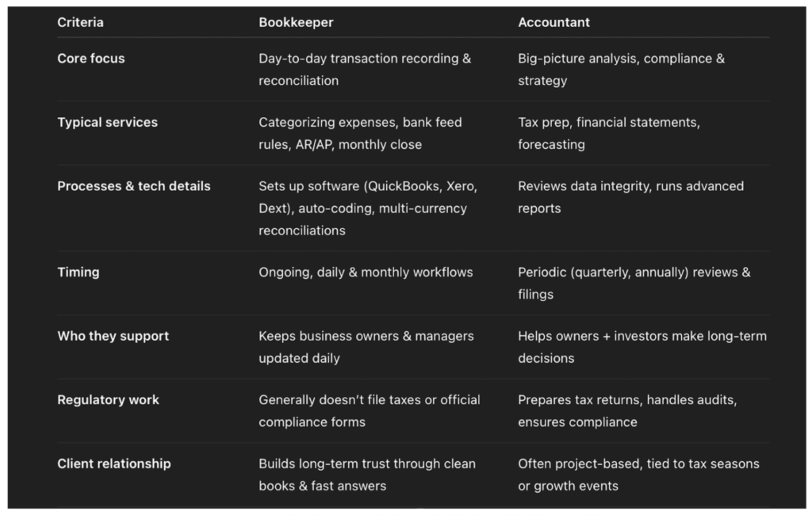Select the Ongoing, daily & monthly workflows cell

366,273
